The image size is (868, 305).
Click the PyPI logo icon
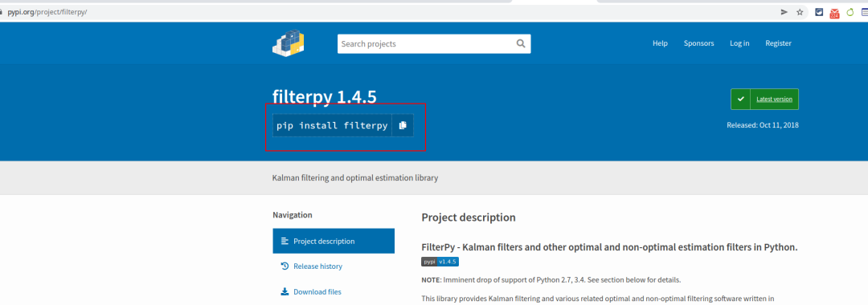[289, 43]
